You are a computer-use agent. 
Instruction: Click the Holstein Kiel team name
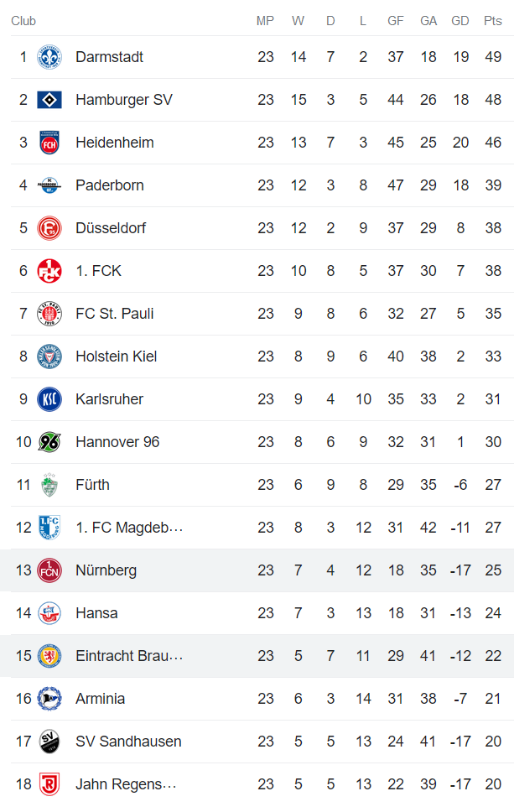click(116, 357)
